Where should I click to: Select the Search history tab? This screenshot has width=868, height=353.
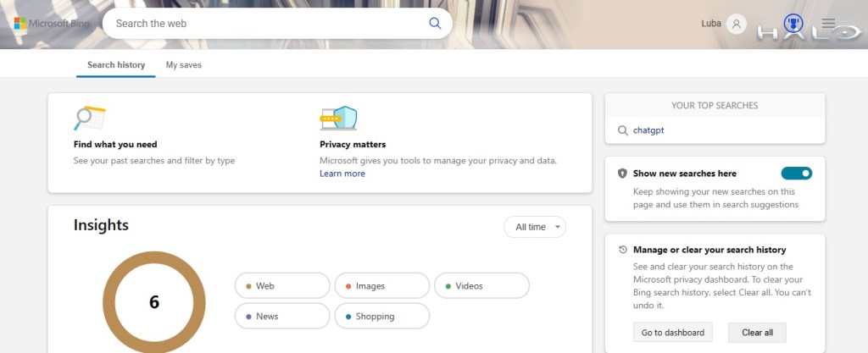(116, 65)
